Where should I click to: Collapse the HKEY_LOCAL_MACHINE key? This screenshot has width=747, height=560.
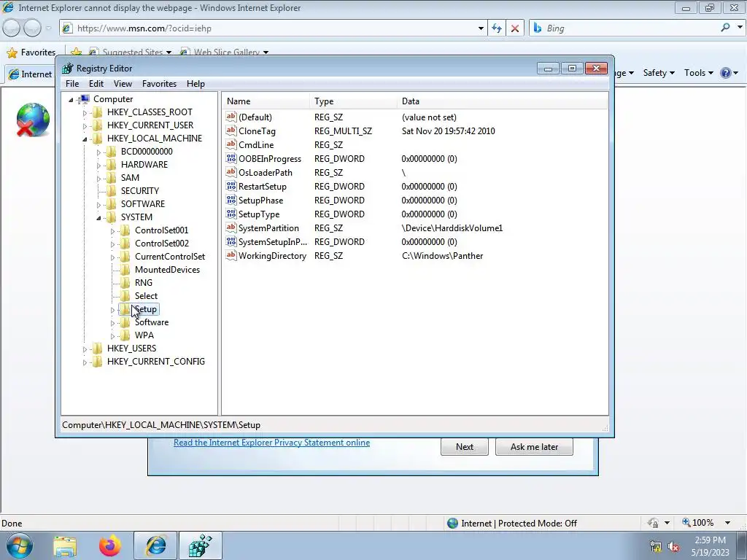[x=85, y=139]
